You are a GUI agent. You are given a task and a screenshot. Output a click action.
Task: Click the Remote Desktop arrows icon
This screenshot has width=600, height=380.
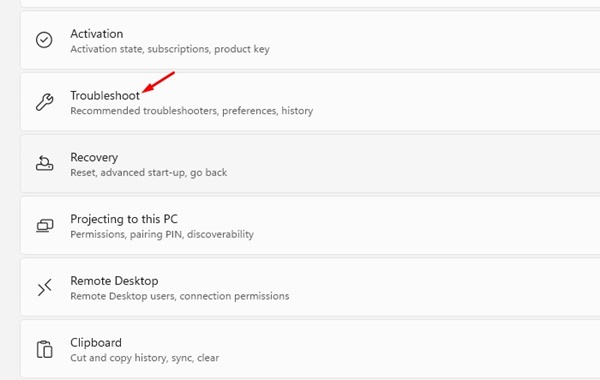(x=44, y=287)
